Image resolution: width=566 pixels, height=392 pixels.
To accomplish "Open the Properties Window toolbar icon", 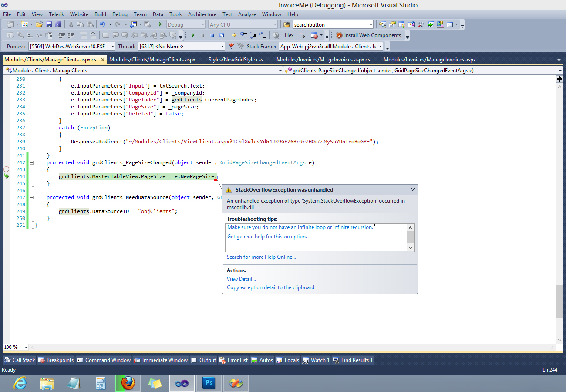I will tap(392, 25).
